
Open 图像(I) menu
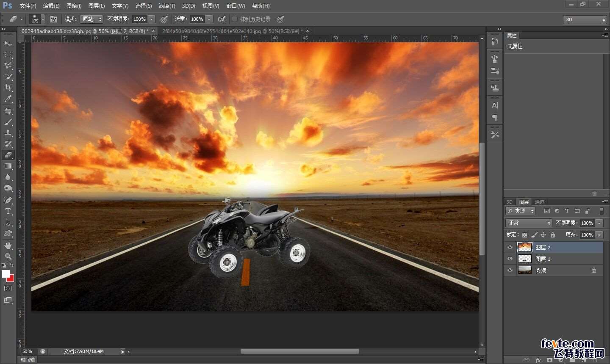tap(74, 6)
